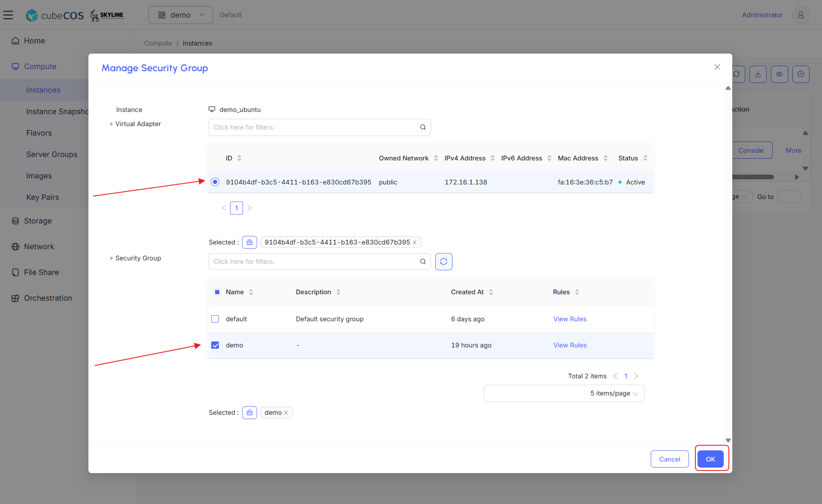822x504 pixels.
Task: Click the clear-selection icon beside selected adapter ID
Action: pyautogui.click(x=249, y=242)
